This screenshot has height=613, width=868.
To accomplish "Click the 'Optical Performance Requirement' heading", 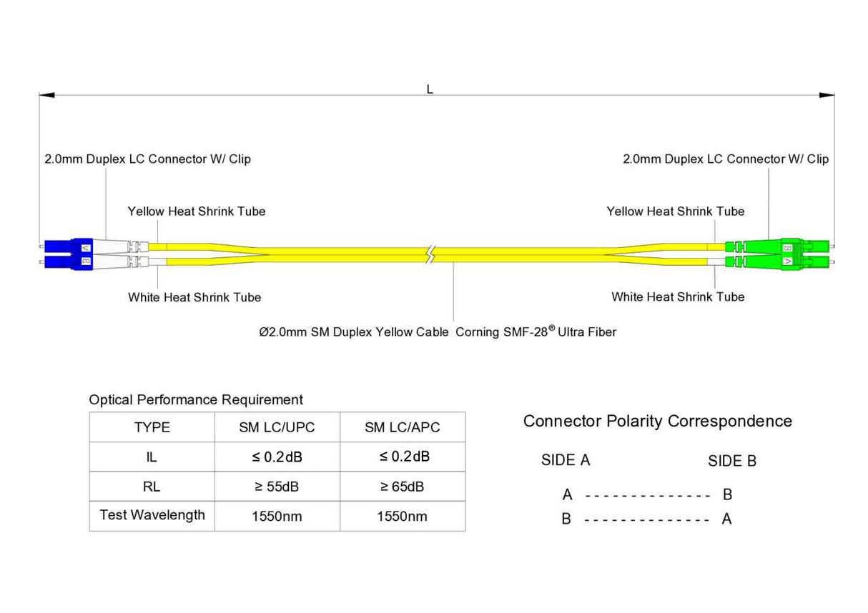I will pos(195,399).
